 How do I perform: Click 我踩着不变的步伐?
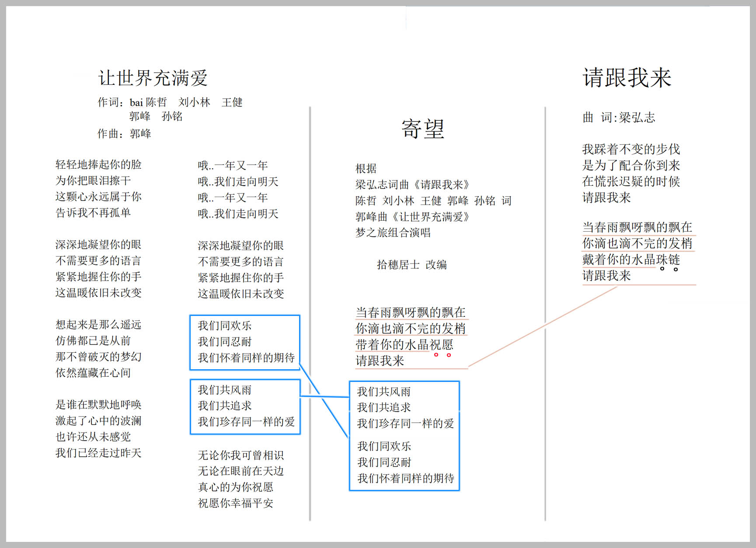click(x=631, y=149)
